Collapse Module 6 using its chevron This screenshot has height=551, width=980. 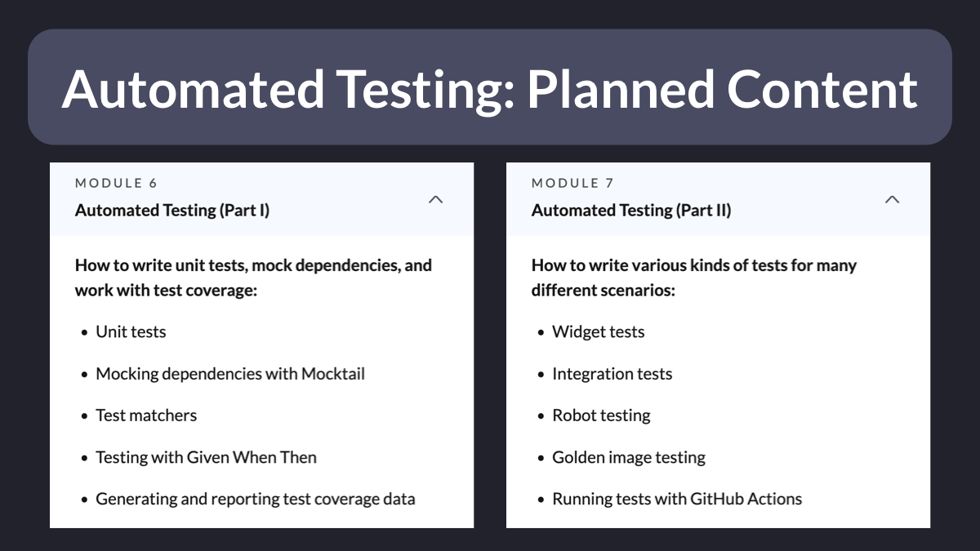coord(435,199)
